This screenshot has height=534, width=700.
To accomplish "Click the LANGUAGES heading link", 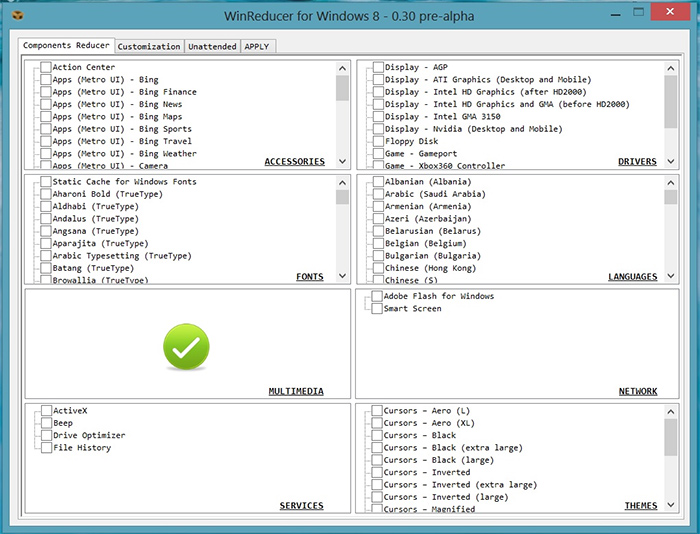I will tap(633, 277).
